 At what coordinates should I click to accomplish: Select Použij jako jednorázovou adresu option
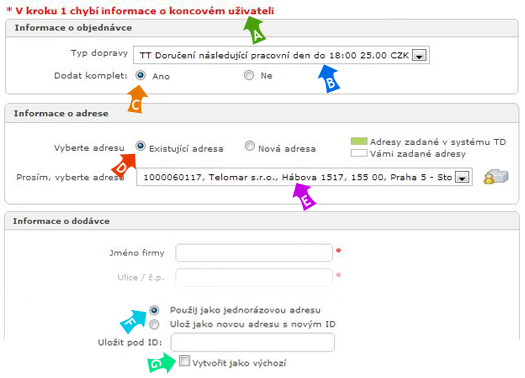click(154, 310)
